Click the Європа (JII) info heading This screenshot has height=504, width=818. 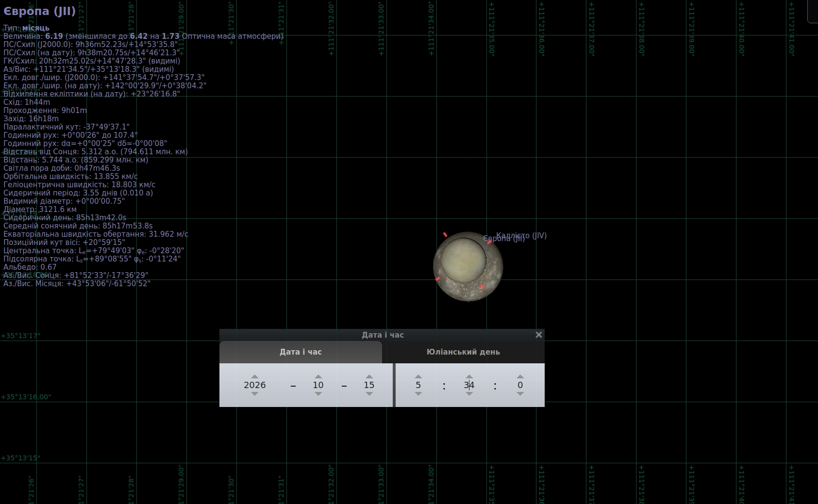(39, 11)
